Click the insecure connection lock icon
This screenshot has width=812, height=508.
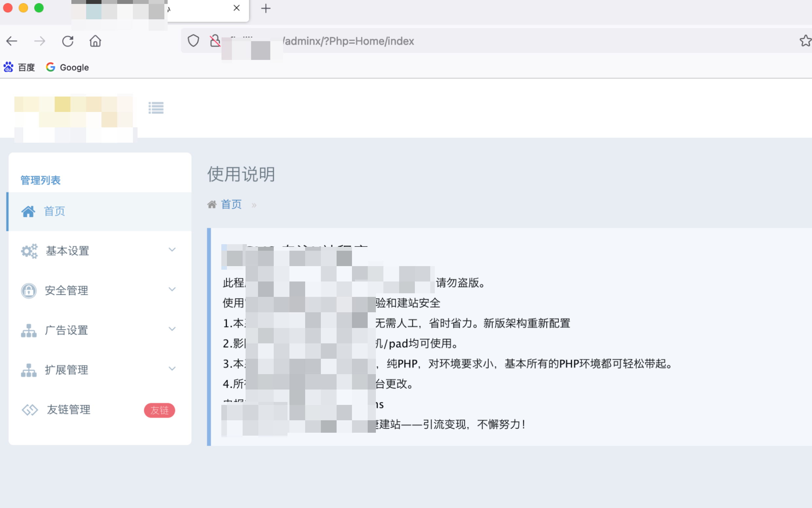(x=215, y=41)
